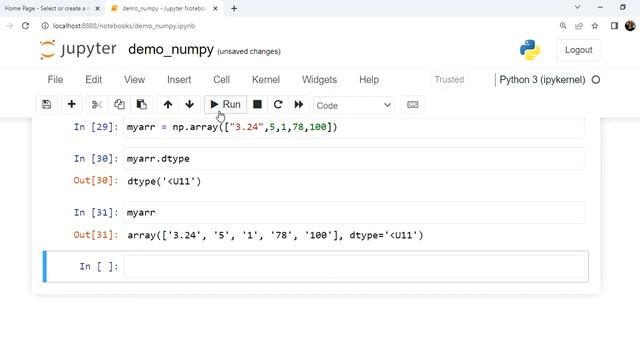Move selected cell up arrow

(x=168, y=104)
